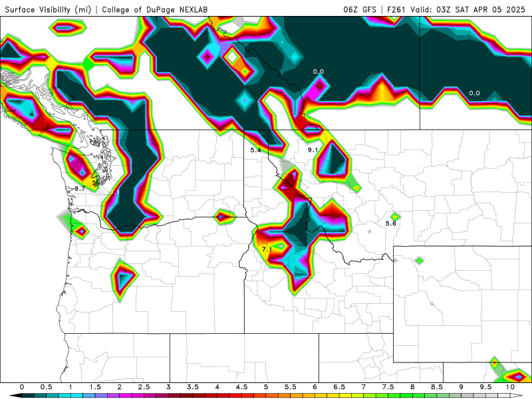Click the '3.5' tick label on color scale
The width and height of the screenshot is (532, 399).
193,387
